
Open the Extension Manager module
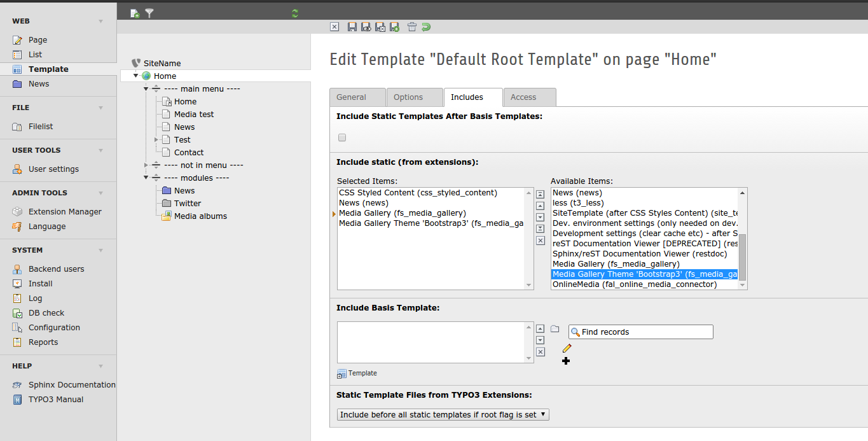coord(65,211)
